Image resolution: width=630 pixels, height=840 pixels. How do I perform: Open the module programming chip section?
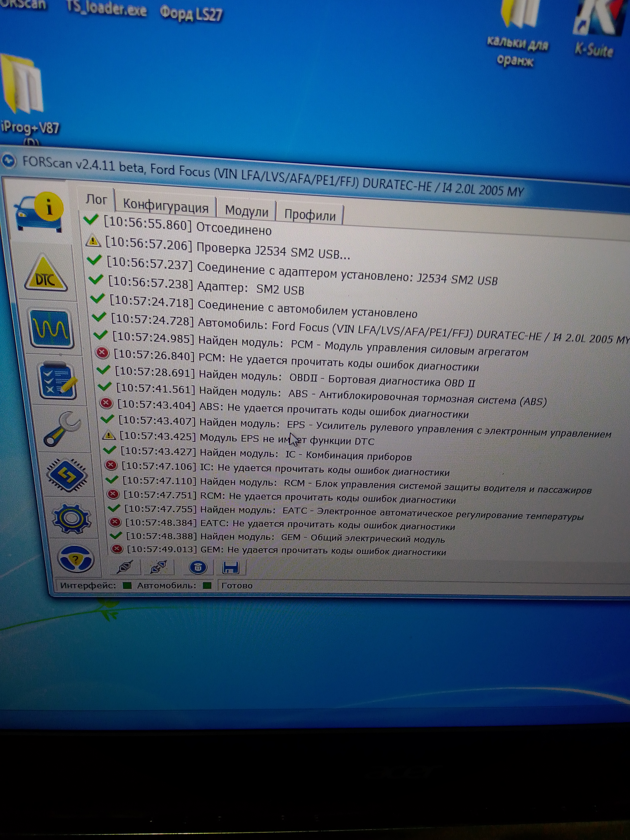tap(67, 475)
